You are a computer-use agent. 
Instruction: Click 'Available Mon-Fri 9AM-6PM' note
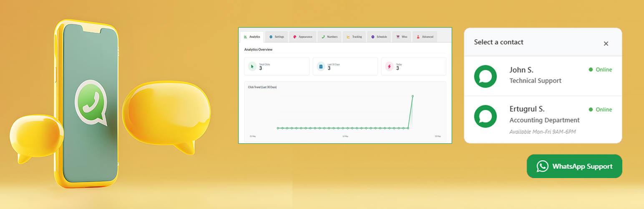pyautogui.click(x=542, y=132)
